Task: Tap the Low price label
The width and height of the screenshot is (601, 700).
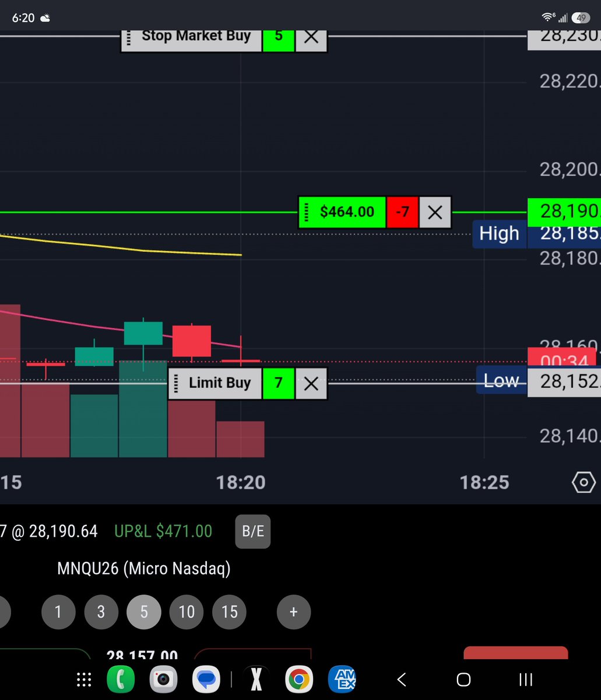Action: pos(501,381)
